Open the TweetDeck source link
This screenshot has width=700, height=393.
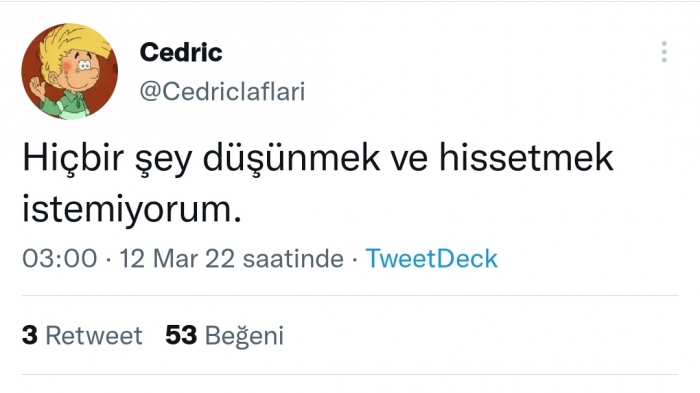tap(431, 259)
